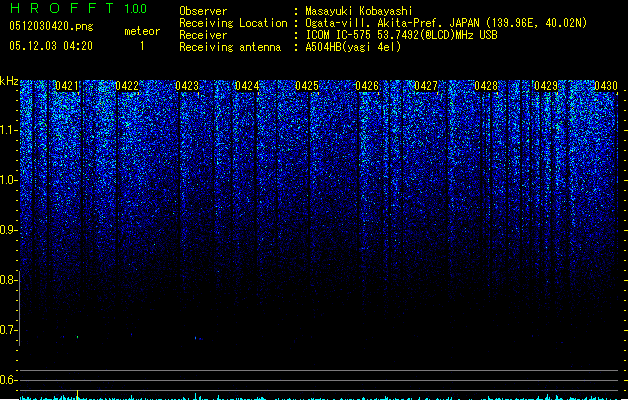The height and width of the screenshot is (400, 629).
Task: Click the date stamp 05.12.03 04:20
Action: 51,46
